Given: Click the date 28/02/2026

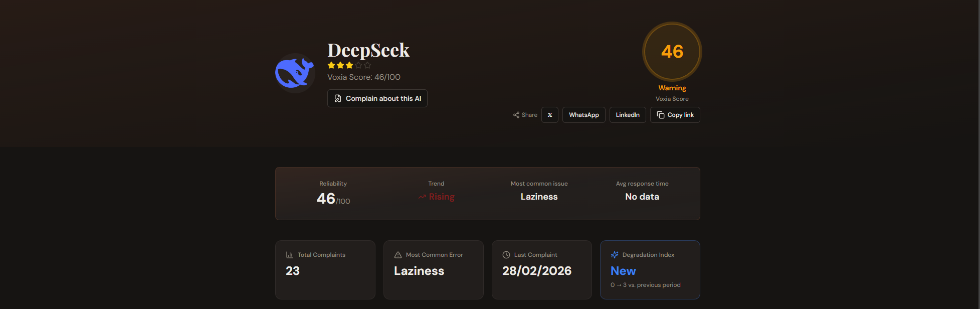Looking at the screenshot, I should click(x=537, y=271).
